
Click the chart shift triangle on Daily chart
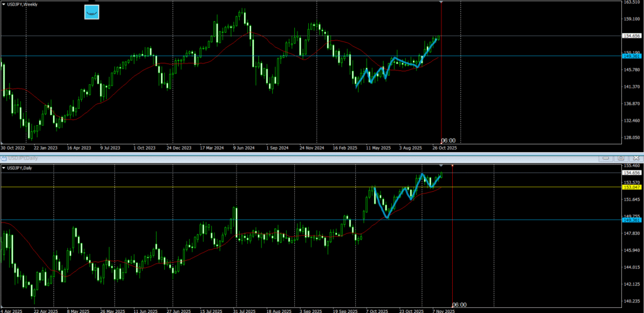(441, 165)
